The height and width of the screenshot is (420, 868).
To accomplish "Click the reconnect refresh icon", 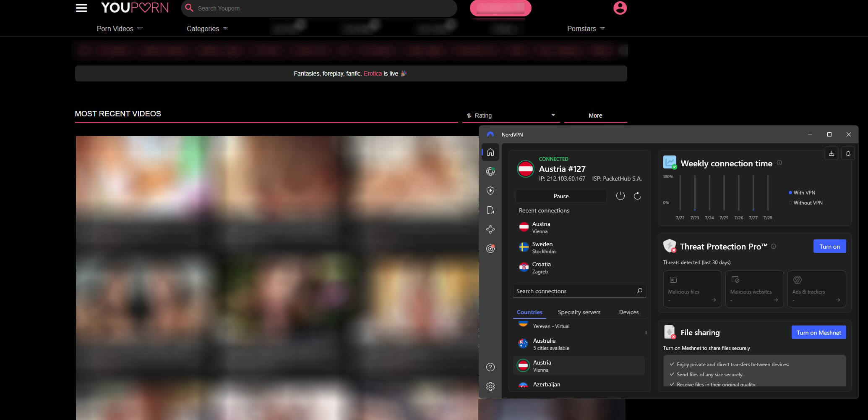I will 637,196.
